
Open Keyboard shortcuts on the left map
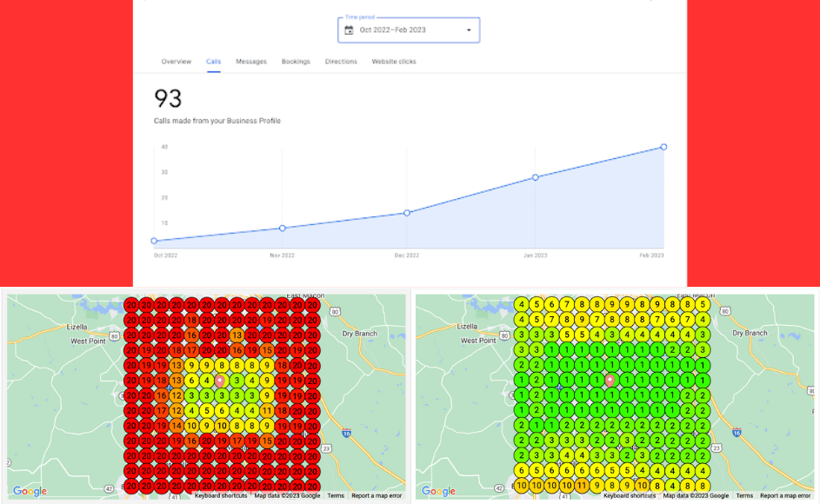pos(220,495)
